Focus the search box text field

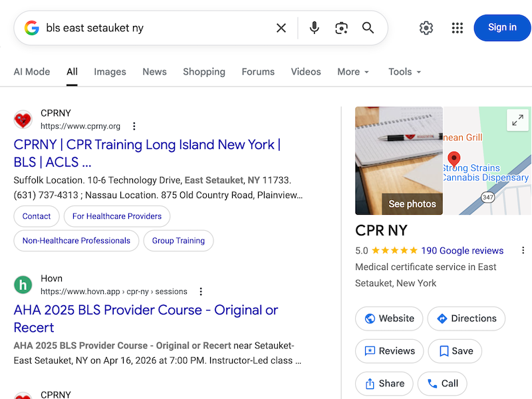(156, 28)
